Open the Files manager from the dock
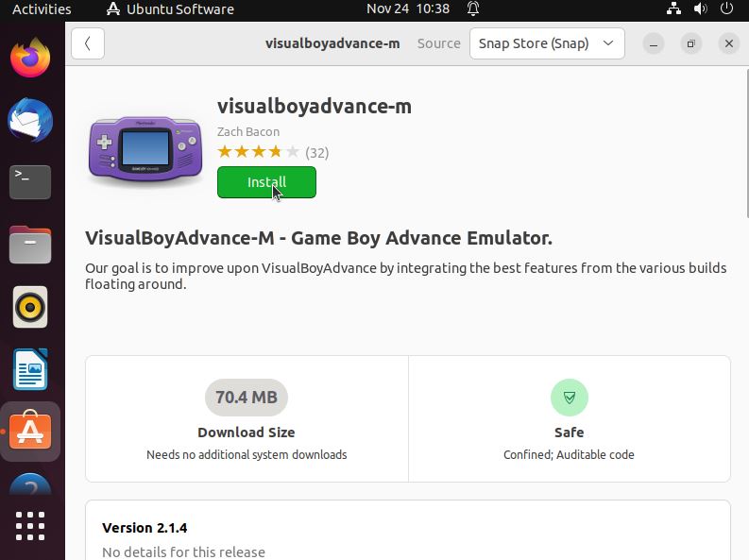This screenshot has width=749, height=560. point(30,245)
